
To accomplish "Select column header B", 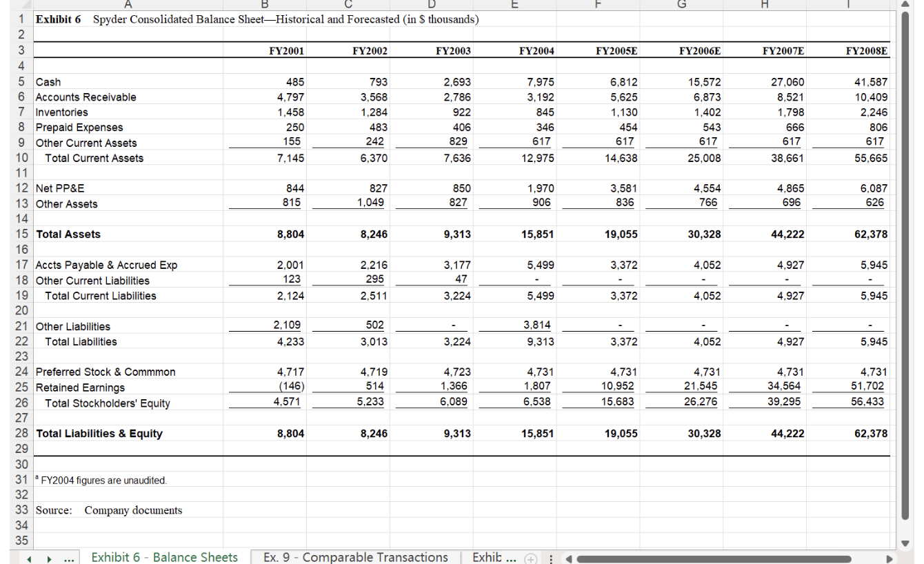I will [265, 6].
